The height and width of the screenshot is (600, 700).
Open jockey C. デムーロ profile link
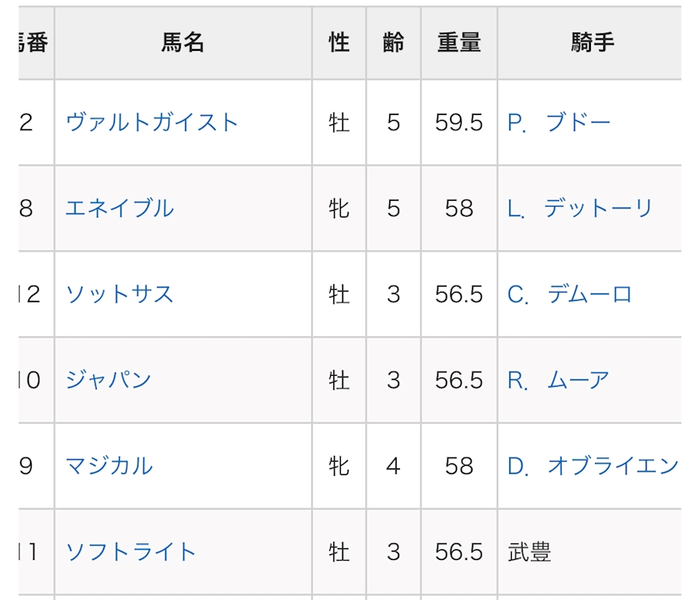(x=570, y=294)
